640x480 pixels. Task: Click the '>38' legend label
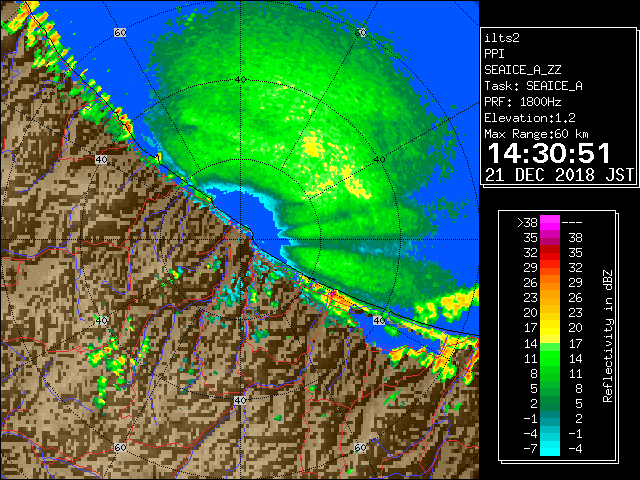[527, 223]
